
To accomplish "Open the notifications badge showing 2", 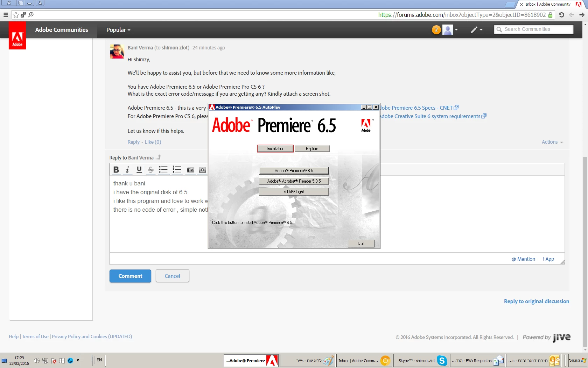I will click(x=436, y=30).
